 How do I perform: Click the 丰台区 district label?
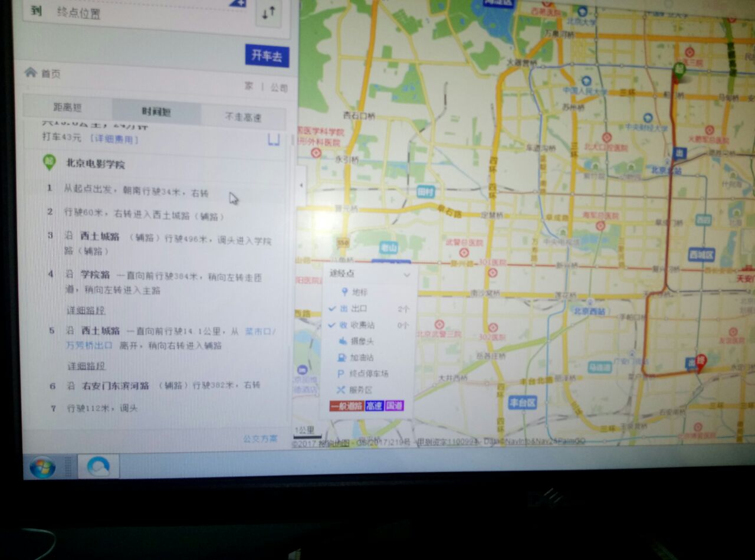523,402
